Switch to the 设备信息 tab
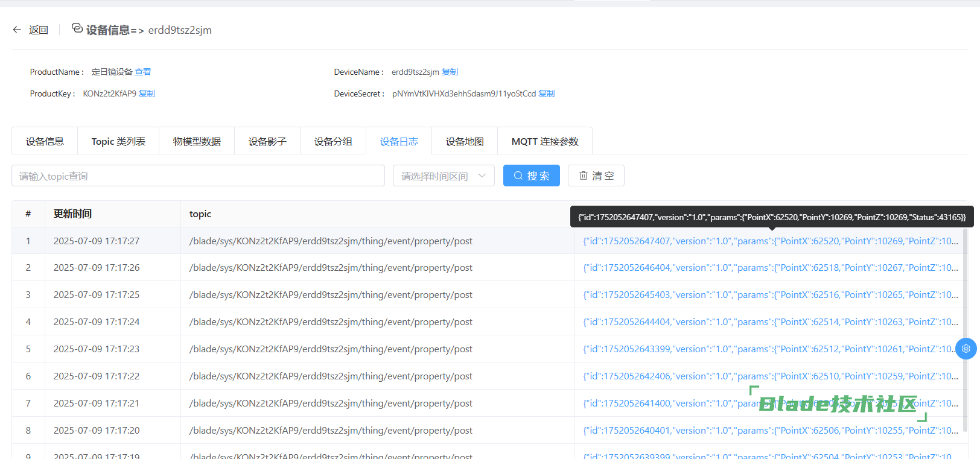 (45, 141)
